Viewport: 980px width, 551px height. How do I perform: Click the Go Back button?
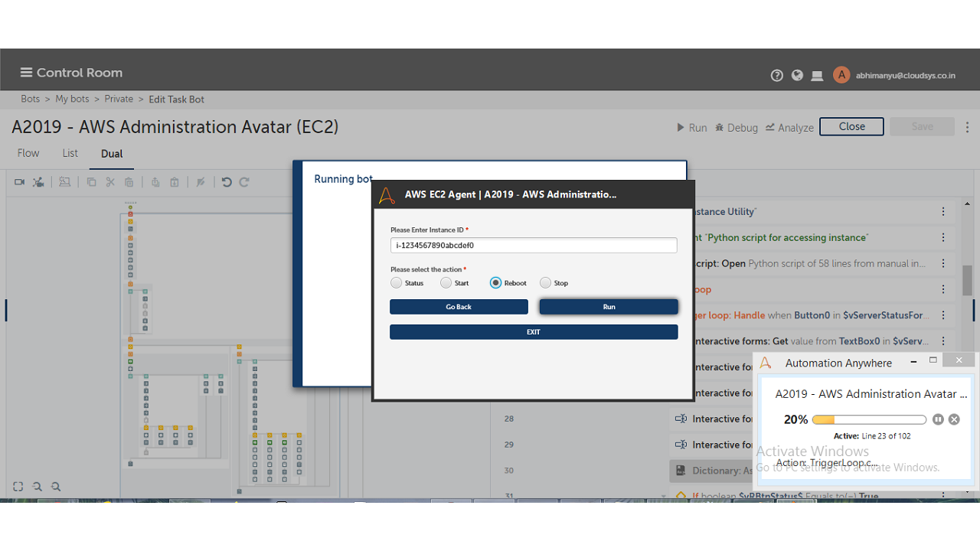(x=459, y=307)
